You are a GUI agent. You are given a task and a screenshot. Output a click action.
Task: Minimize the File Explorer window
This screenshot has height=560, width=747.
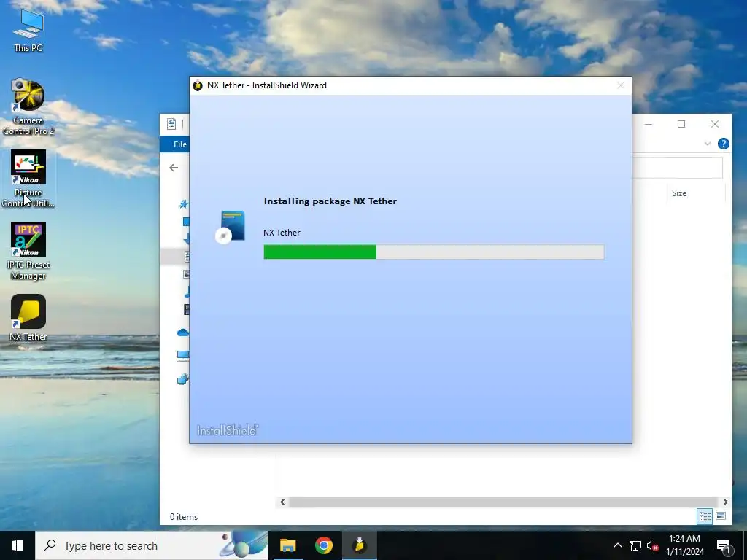tap(649, 124)
